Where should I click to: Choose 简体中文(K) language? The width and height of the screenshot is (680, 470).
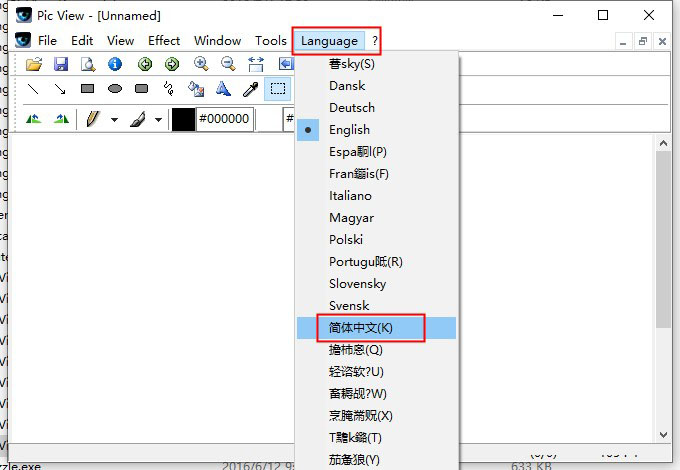pyautogui.click(x=376, y=328)
